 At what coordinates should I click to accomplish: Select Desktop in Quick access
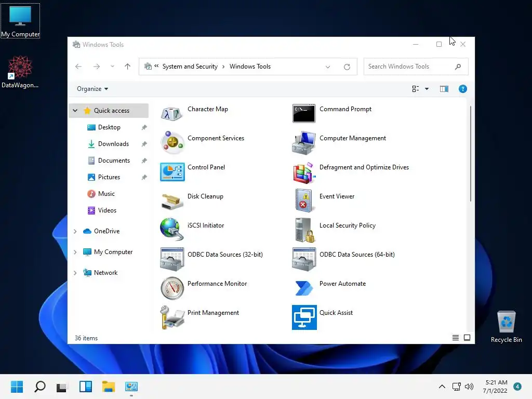pyautogui.click(x=109, y=127)
